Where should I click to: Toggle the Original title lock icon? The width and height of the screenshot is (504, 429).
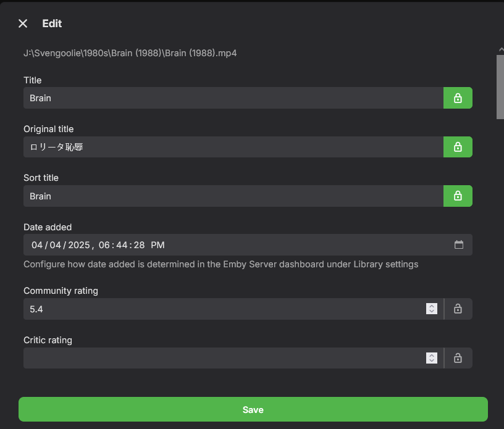click(x=458, y=147)
